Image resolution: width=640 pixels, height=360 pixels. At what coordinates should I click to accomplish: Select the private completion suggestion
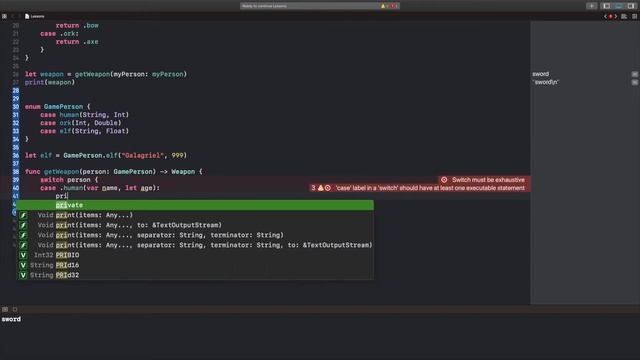195,205
